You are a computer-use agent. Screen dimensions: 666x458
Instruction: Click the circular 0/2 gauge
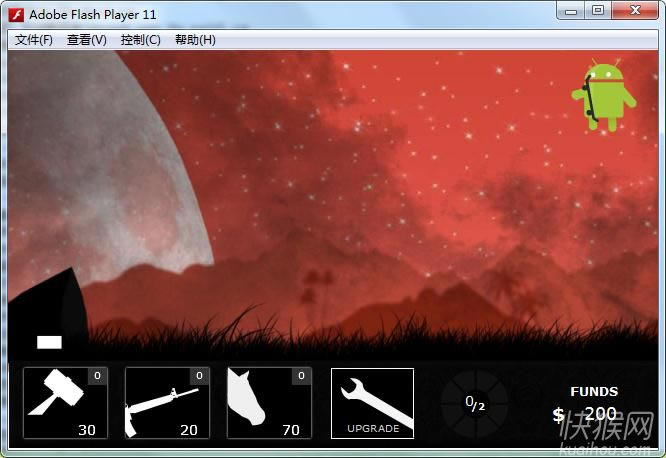(475, 403)
